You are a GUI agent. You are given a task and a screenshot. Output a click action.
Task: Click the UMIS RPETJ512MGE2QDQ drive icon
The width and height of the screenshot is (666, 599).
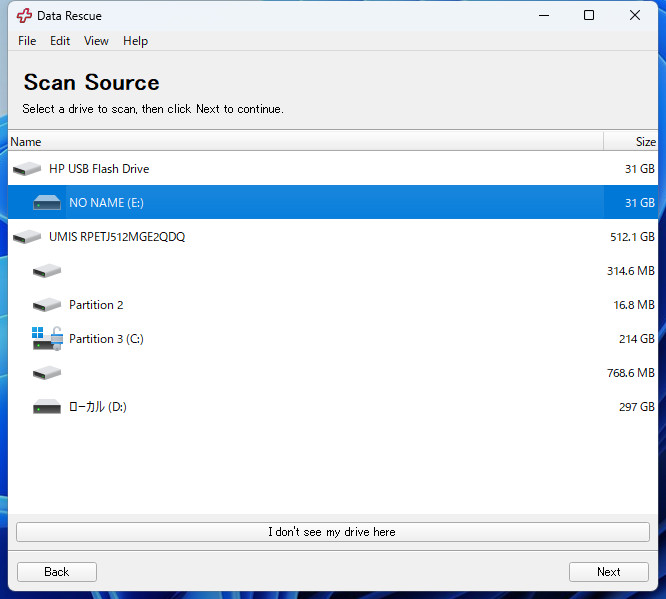pos(27,237)
